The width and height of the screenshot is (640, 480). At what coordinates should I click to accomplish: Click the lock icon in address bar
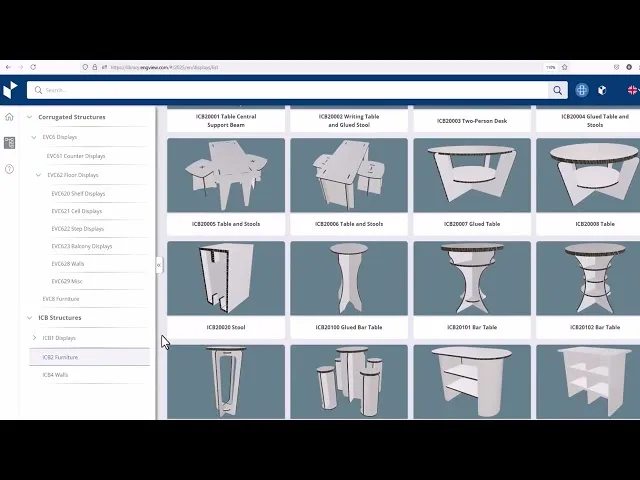[x=95, y=67]
